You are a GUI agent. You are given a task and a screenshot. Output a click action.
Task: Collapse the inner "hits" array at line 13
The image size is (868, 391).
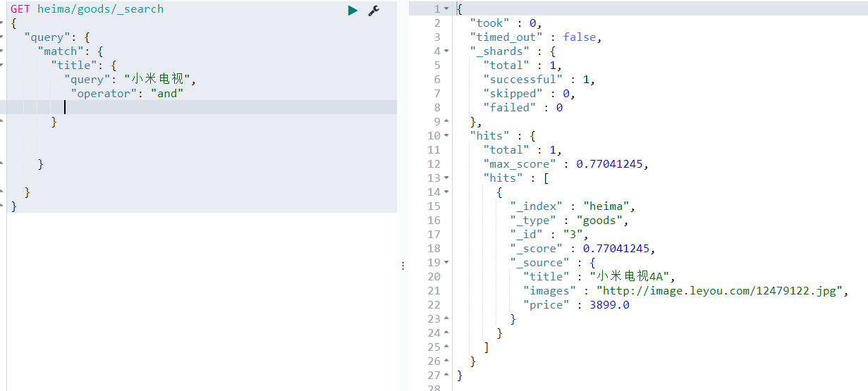(x=446, y=178)
